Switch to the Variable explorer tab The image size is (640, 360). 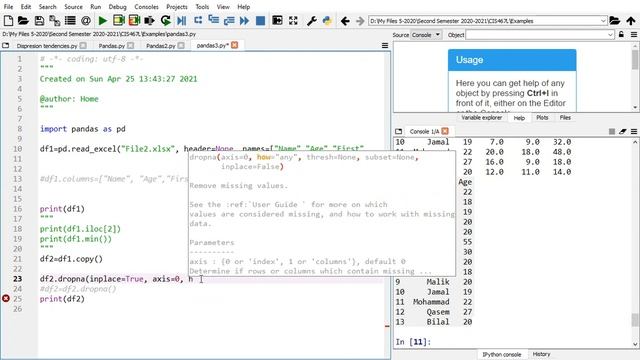[482, 118]
